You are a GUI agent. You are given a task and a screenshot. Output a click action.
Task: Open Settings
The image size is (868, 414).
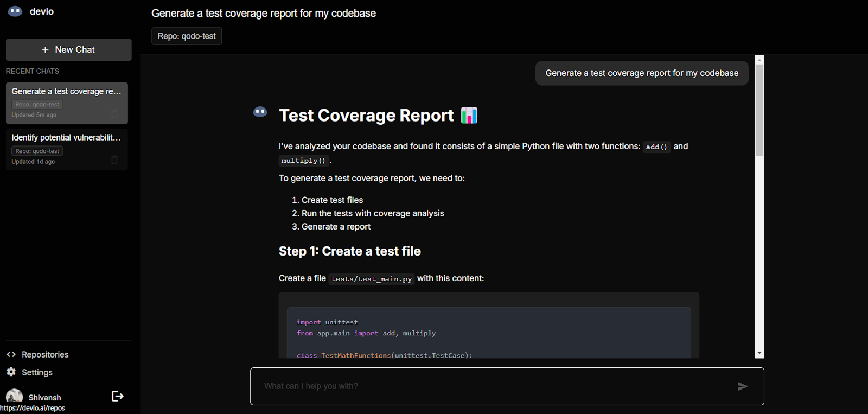[x=37, y=372]
